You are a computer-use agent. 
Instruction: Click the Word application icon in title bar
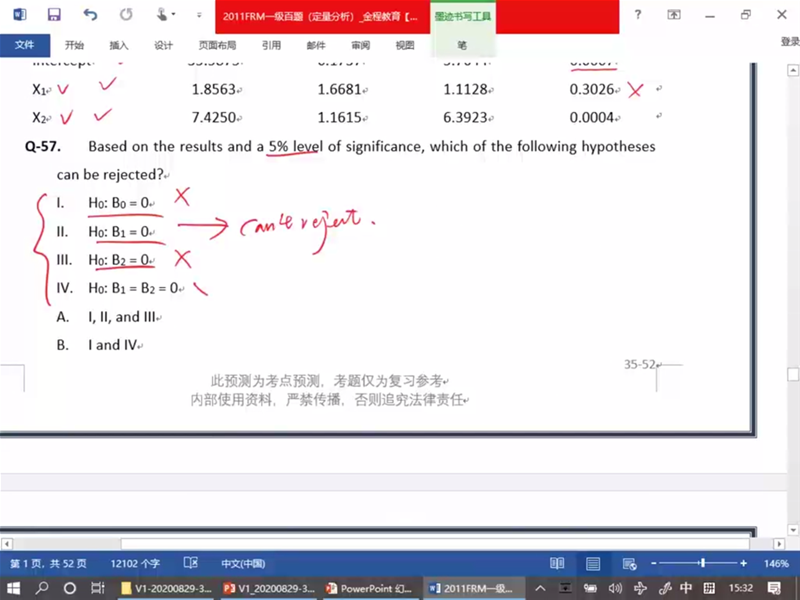click(19, 14)
